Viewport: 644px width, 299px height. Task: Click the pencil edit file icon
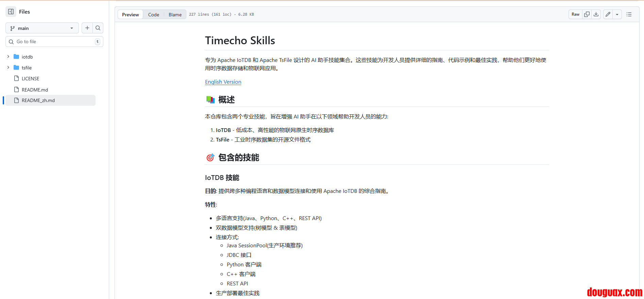[x=608, y=14]
